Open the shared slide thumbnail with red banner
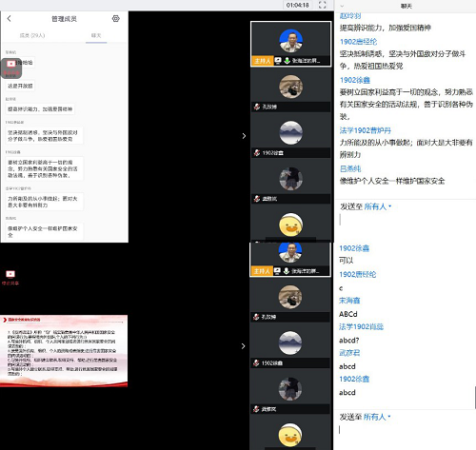 click(64, 351)
